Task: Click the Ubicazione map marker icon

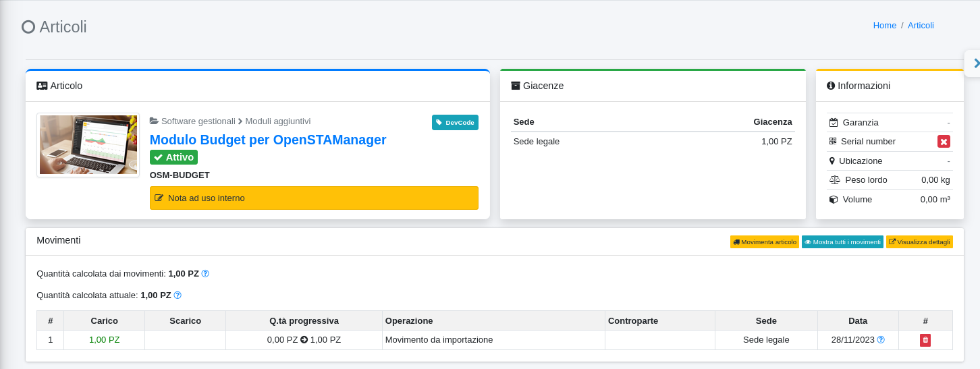Action: pos(832,161)
